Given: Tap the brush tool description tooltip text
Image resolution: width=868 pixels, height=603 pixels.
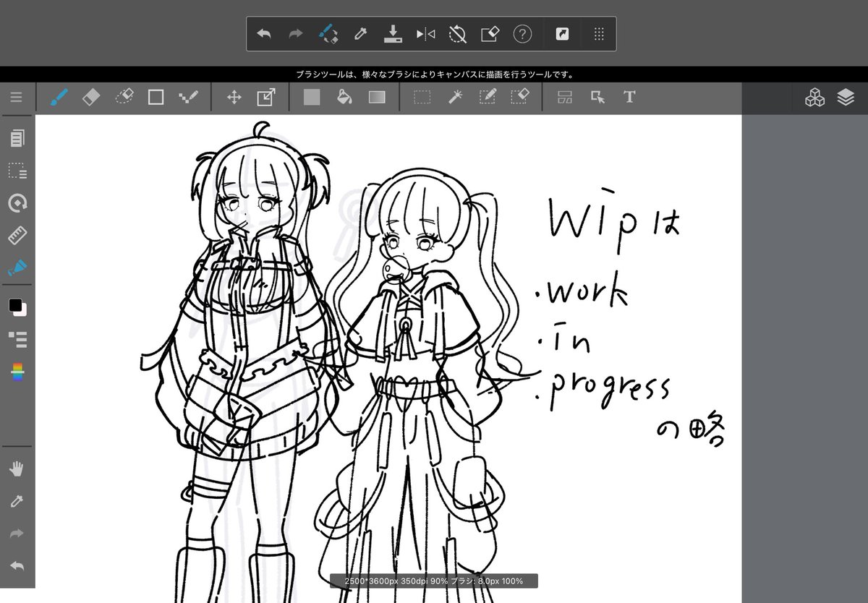Looking at the screenshot, I should [x=434, y=74].
